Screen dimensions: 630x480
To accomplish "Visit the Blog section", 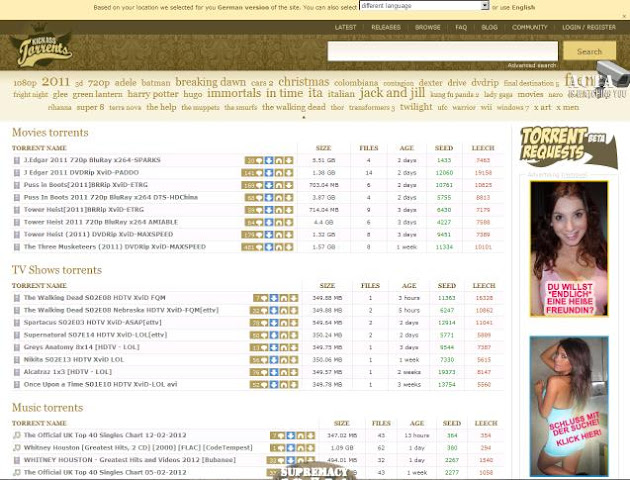I will click(x=489, y=27).
